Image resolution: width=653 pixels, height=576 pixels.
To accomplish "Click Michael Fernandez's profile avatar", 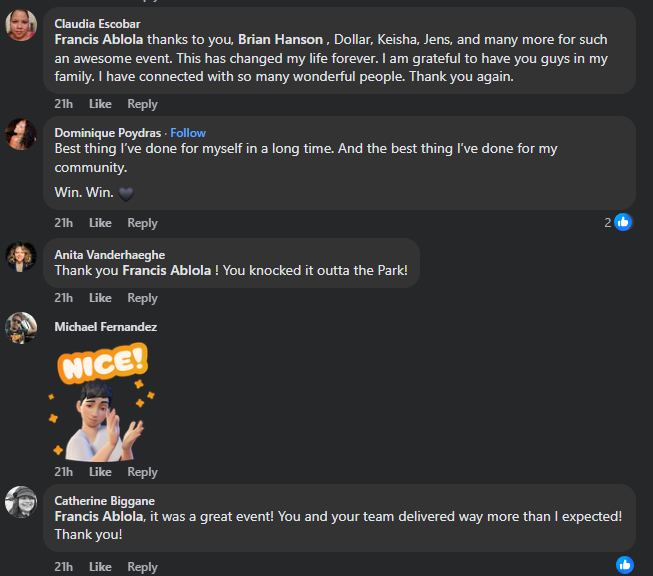I will 22,329.
